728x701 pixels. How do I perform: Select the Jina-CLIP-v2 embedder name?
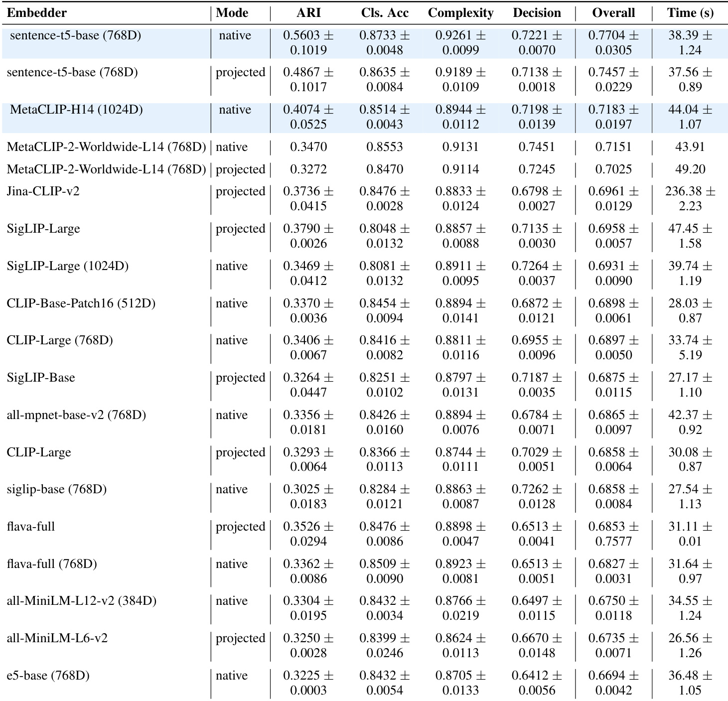[x=43, y=191]
